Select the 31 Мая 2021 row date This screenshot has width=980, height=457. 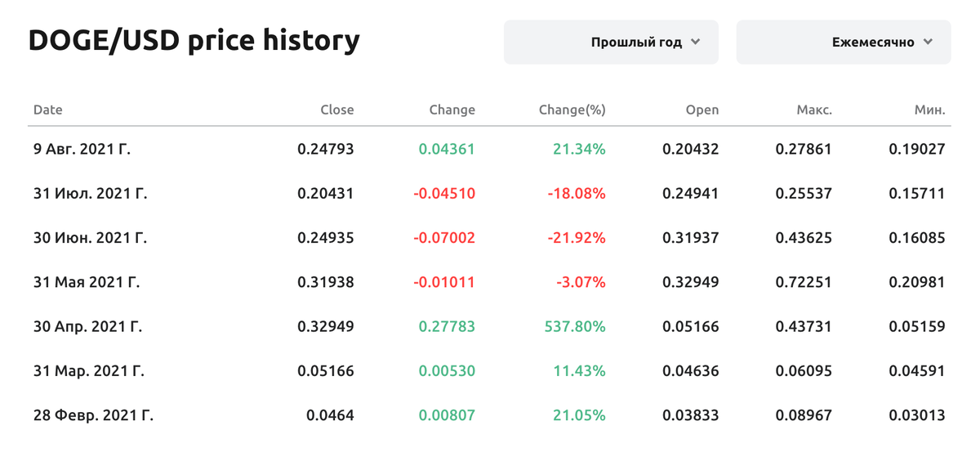86,282
